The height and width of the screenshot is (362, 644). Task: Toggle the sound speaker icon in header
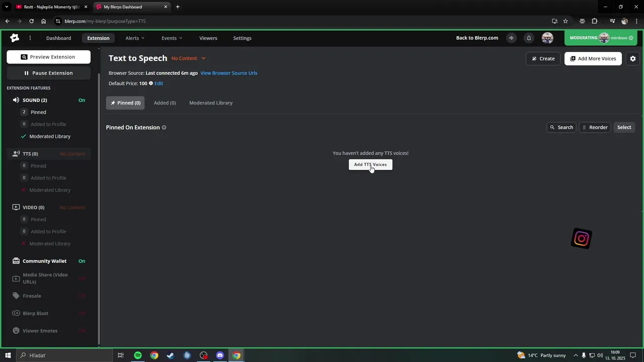point(512,38)
